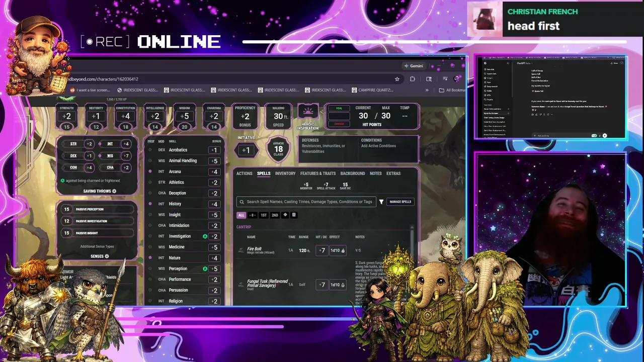644x362 pixels.
Task: Click the magnifier icon in spell search
Action: [x=242, y=202]
